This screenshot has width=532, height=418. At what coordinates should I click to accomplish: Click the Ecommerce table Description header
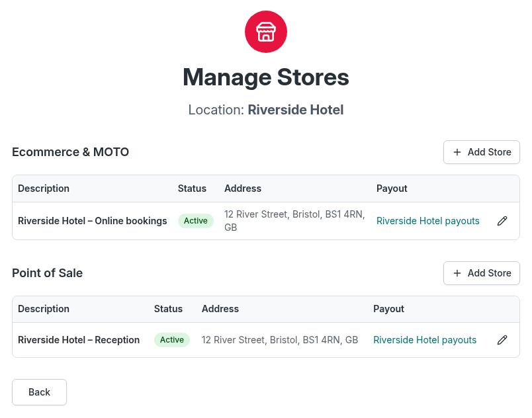click(x=44, y=188)
